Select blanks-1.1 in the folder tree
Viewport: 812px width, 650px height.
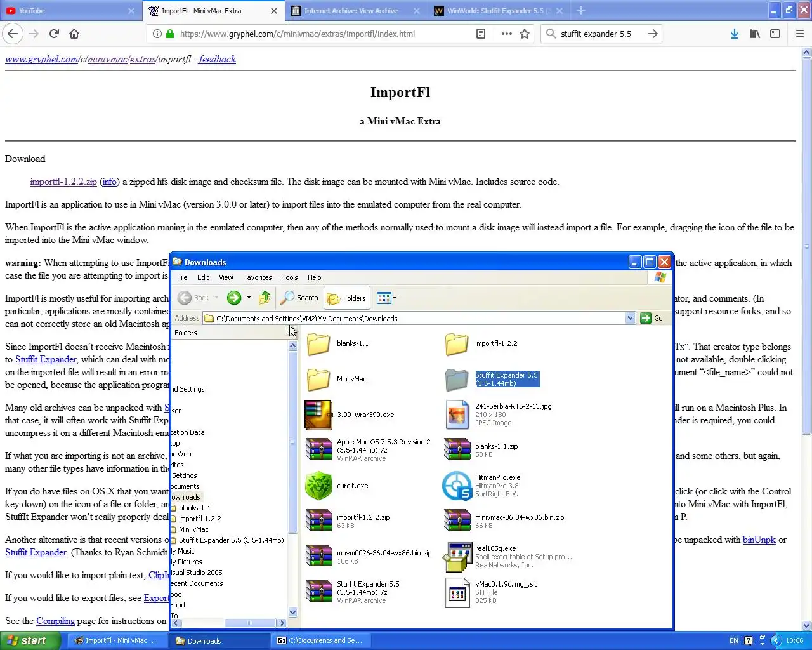(x=194, y=508)
